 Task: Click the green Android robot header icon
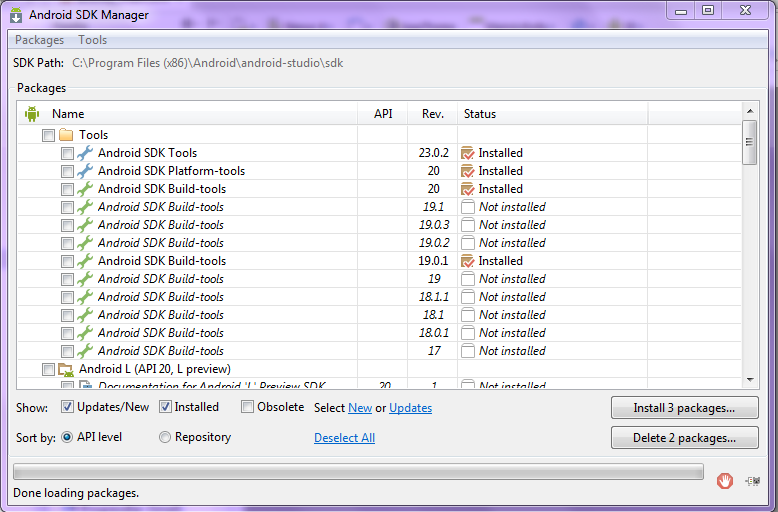(x=32, y=114)
